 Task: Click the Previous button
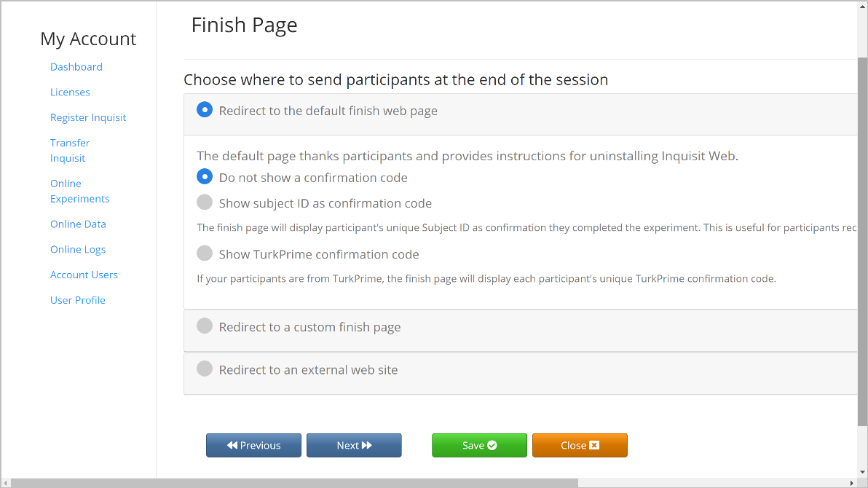click(x=253, y=445)
